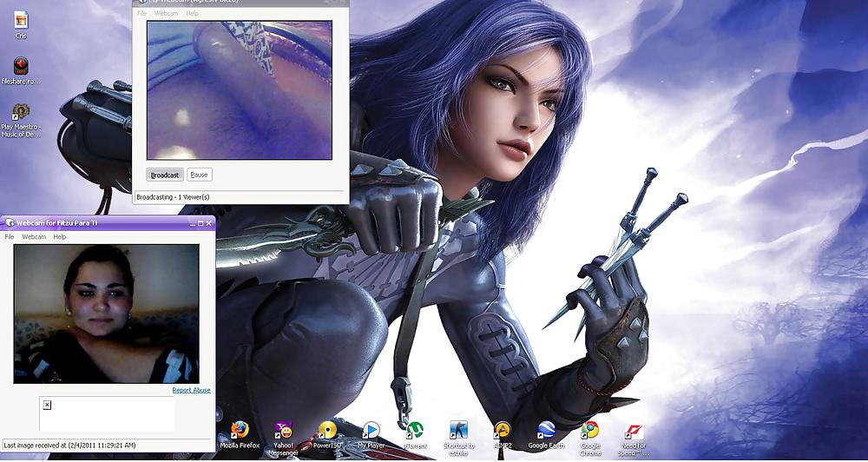868x462 pixels.
Task: Click the Broadcast button
Action: [x=165, y=175]
